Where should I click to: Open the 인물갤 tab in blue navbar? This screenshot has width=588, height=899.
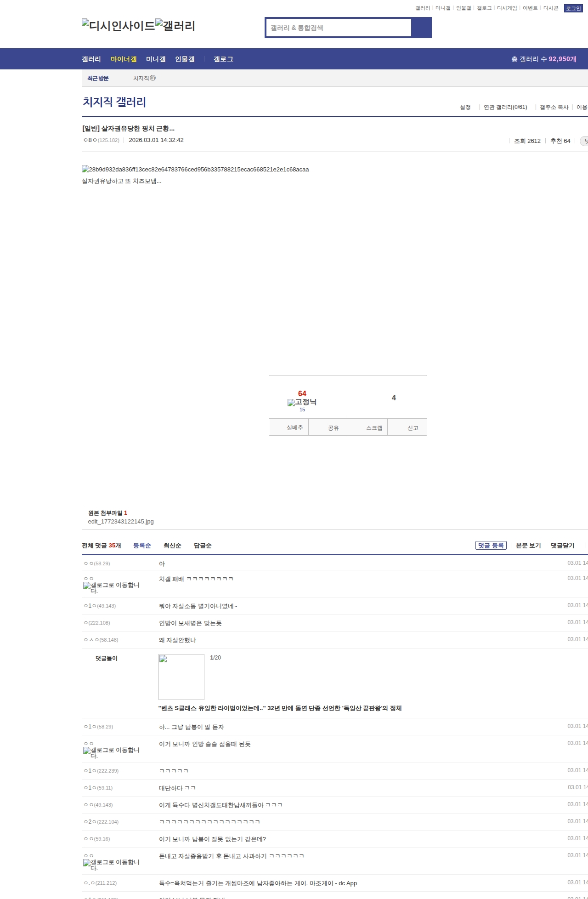click(x=185, y=59)
